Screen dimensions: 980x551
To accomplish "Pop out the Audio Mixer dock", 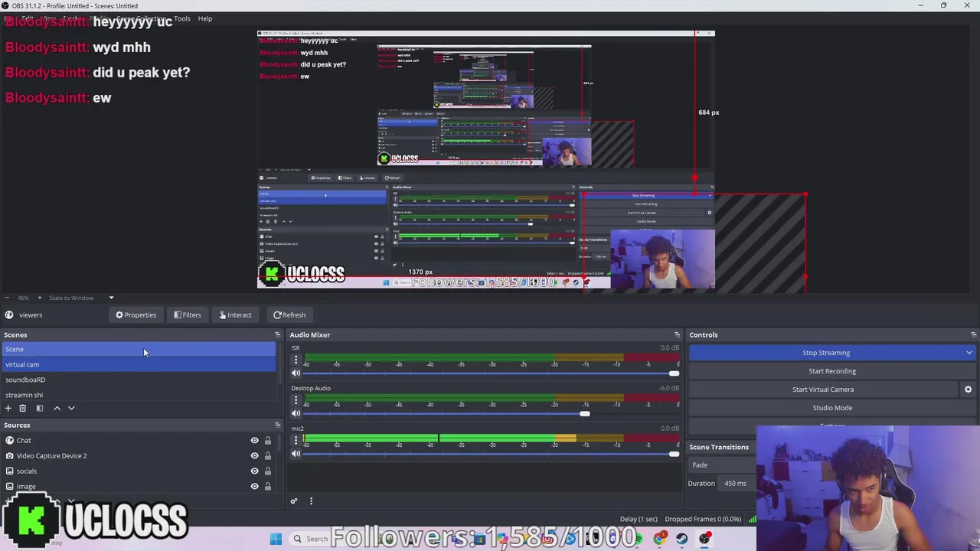I will click(677, 334).
